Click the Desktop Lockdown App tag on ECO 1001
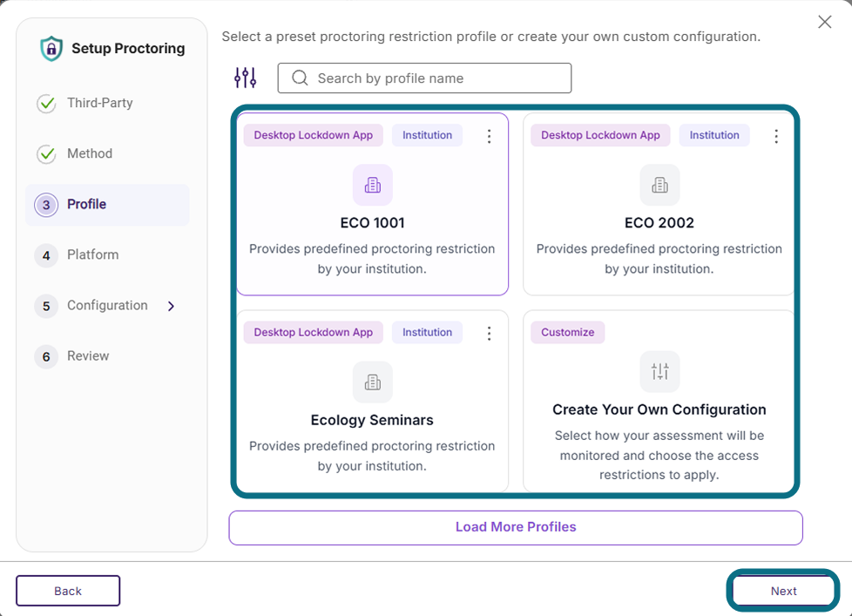The width and height of the screenshot is (852, 616). coord(314,135)
